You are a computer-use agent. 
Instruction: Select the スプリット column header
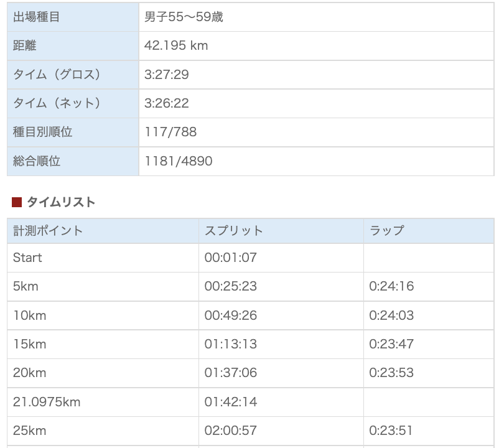click(x=233, y=231)
